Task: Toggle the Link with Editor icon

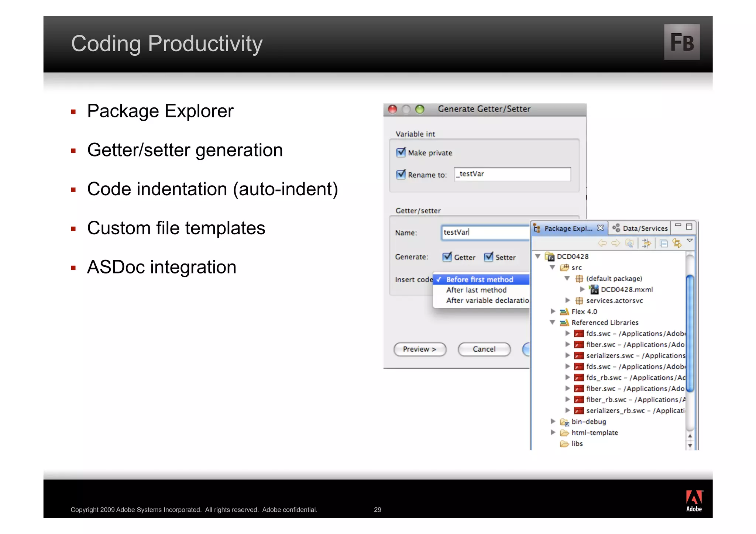Action: click(x=677, y=243)
